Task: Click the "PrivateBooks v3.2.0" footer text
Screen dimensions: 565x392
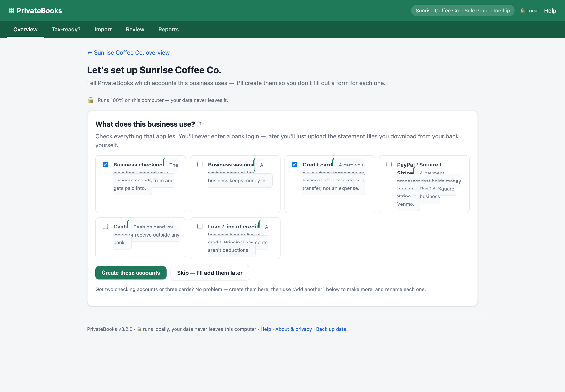Action: (110, 329)
